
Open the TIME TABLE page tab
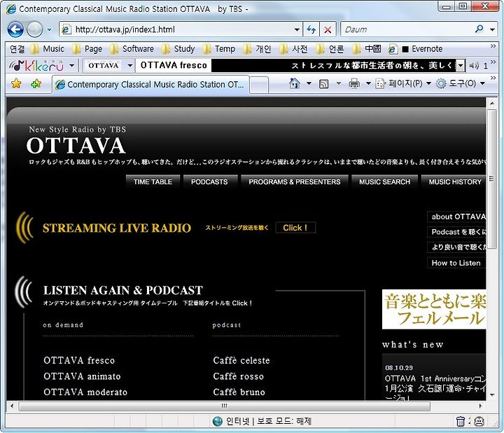click(153, 181)
